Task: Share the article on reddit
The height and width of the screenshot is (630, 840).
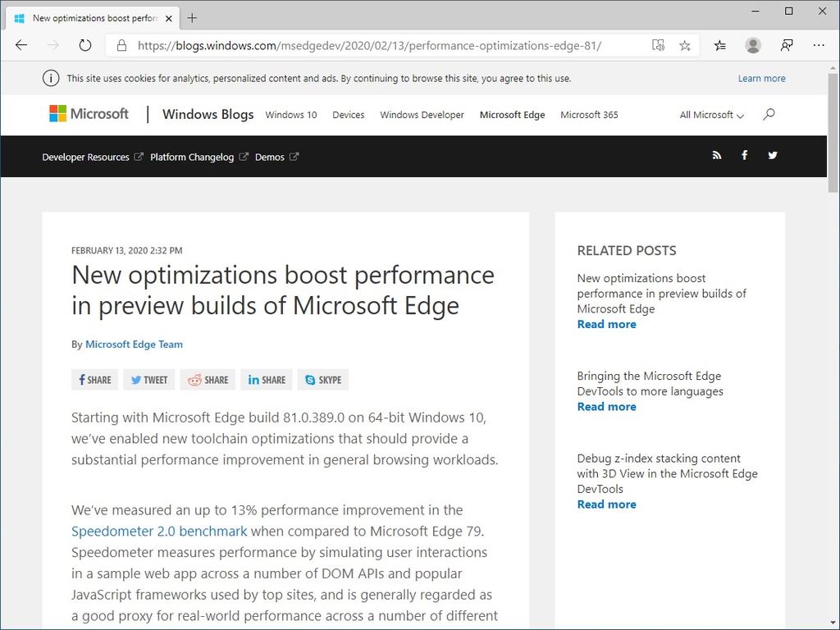Action: click(x=208, y=379)
